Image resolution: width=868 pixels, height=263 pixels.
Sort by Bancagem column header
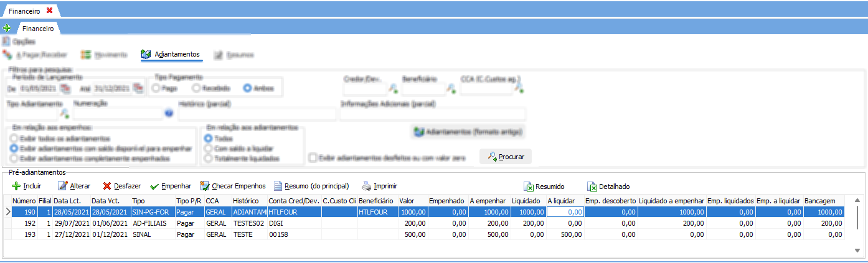click(x=824, y=201)
